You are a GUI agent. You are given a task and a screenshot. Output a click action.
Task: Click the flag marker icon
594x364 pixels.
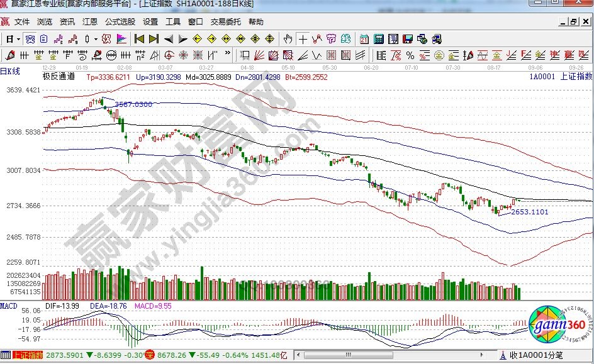(x=121, y=39)
